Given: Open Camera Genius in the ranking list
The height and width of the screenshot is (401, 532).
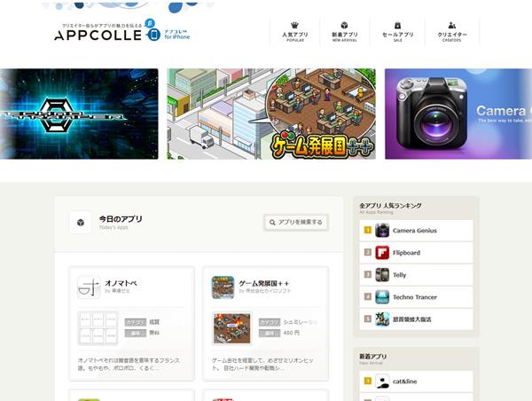Looking at the screenshot, I should tap(416, 231).
